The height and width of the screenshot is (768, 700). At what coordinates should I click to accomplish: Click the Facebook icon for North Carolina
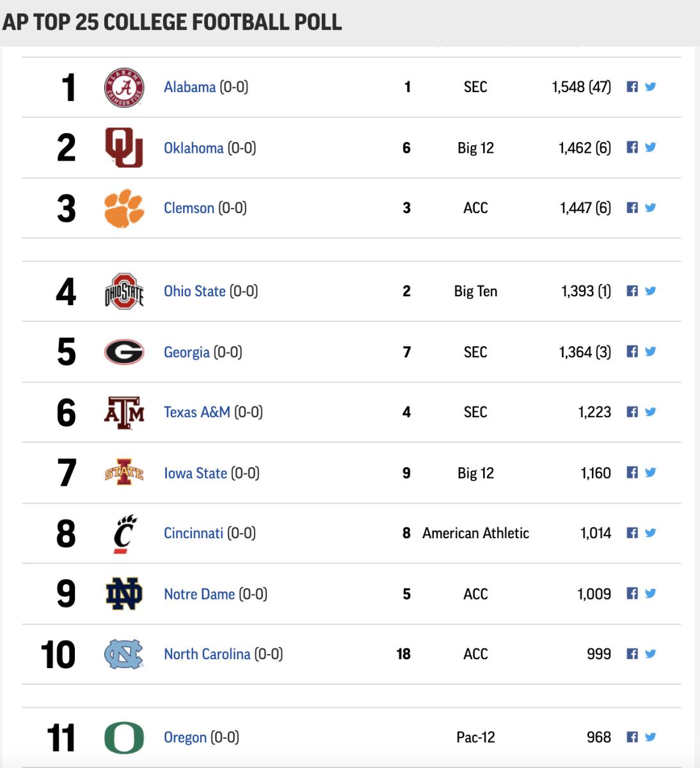[632, 654]
